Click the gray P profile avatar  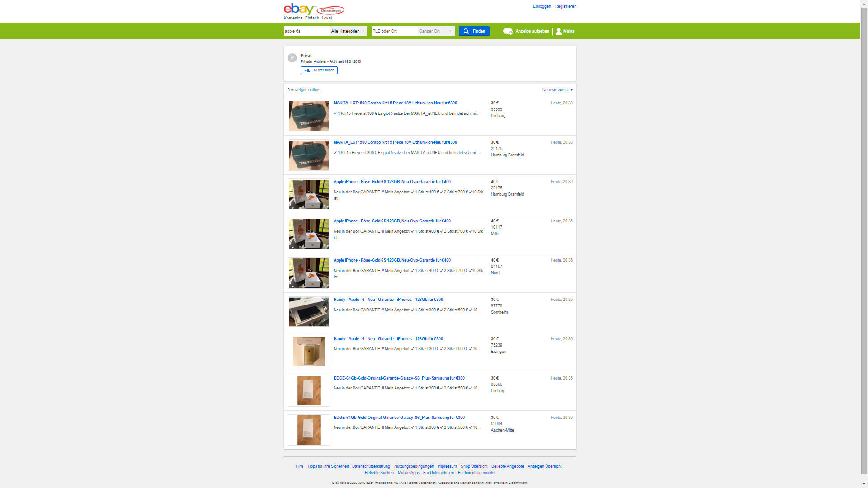coord(292,58)
